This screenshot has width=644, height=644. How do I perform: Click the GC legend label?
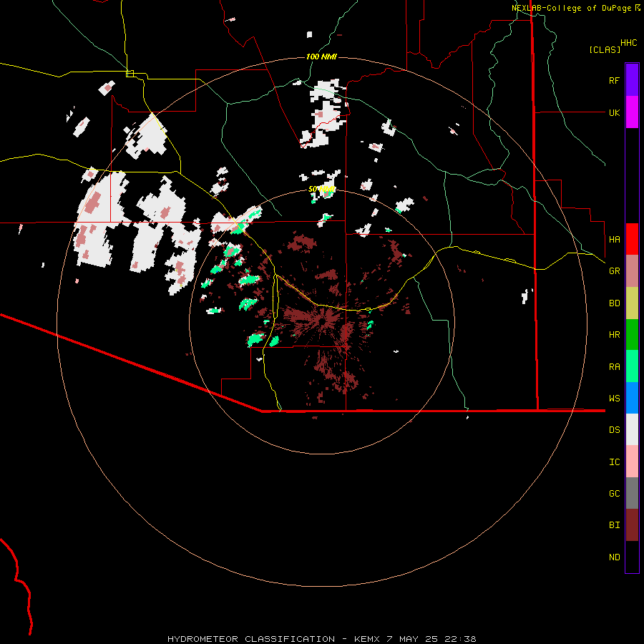tap(614, 494)
